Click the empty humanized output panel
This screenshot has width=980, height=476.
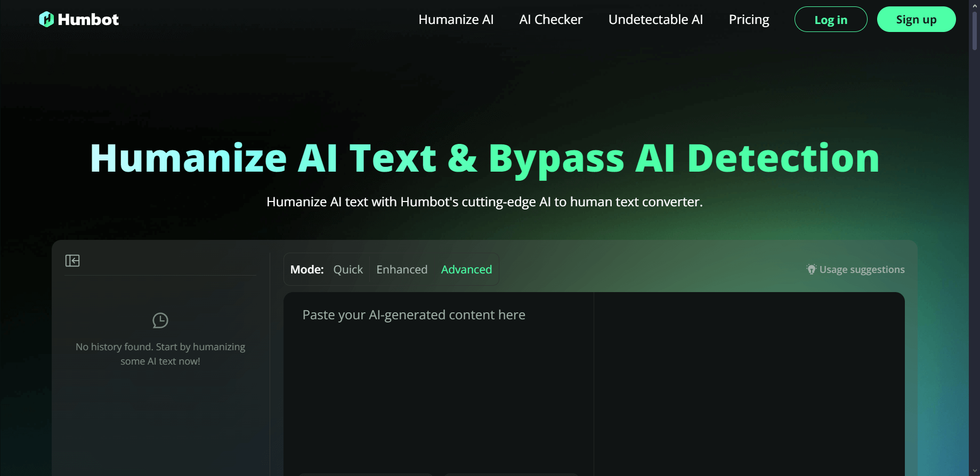(x=749, y=384)
